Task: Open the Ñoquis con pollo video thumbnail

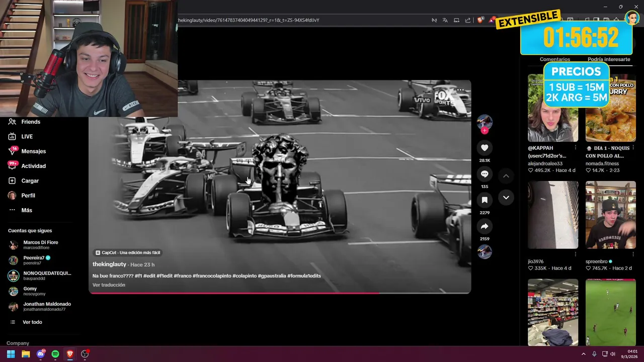Action: tap(611, 108)
